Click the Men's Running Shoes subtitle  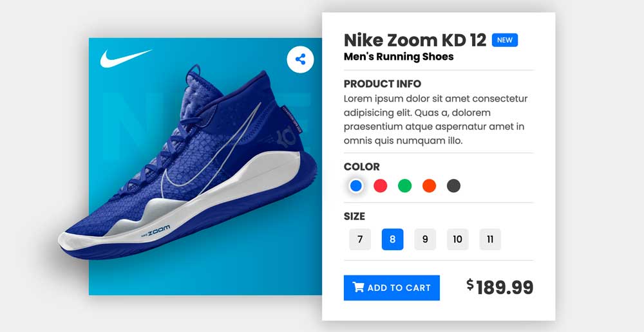pyautogui.click(x=399, y=57)
